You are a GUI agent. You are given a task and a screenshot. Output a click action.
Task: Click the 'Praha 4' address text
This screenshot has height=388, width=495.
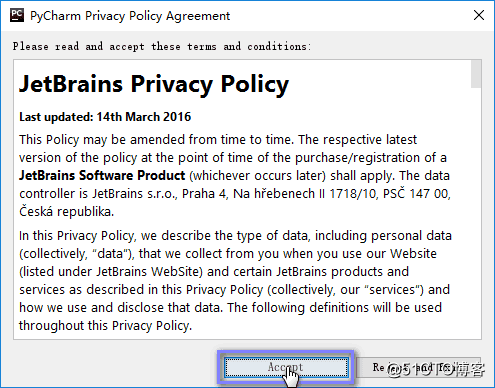(x=204, y=194)
